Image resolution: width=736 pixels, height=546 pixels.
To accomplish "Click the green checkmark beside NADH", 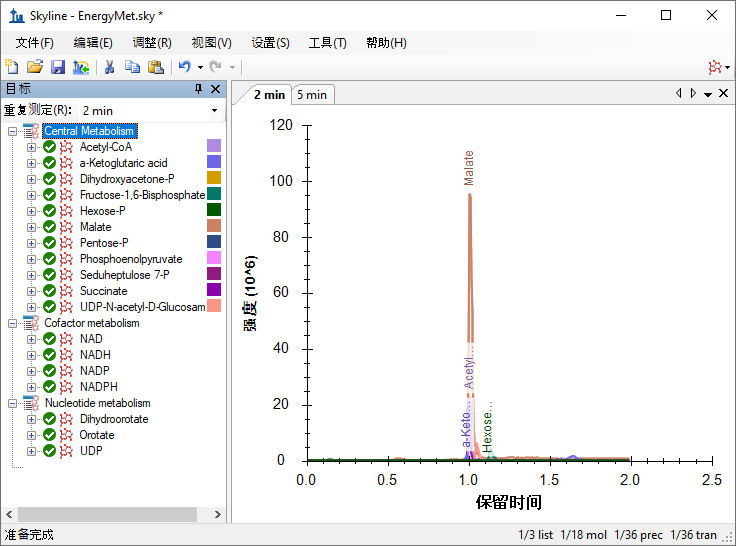I will pyautogui.click(x=50, y=355).
